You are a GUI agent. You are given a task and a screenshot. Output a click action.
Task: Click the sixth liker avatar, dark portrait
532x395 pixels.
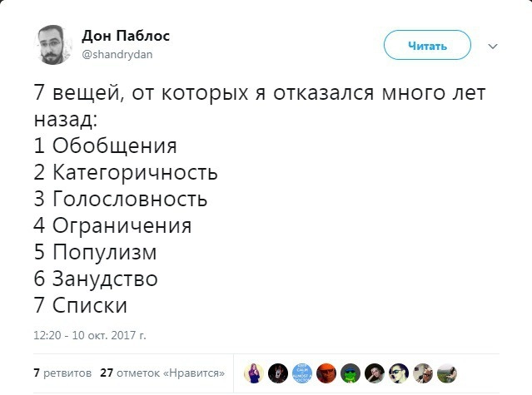pos(375,373)
